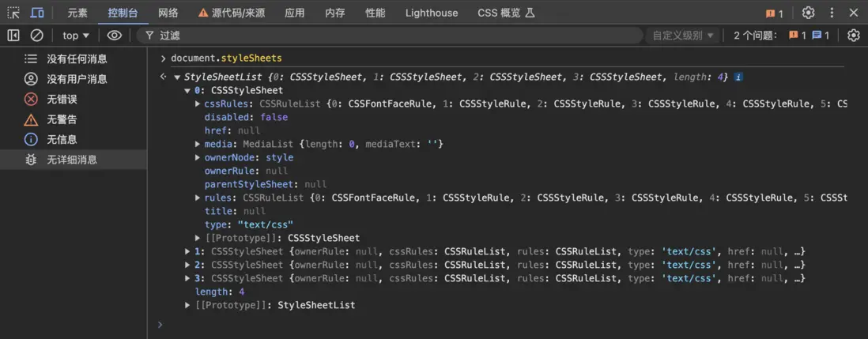The height and width of the screenshot is (339, 868).
Task: Switch to the 网络 tab
Action: [168, 13]
